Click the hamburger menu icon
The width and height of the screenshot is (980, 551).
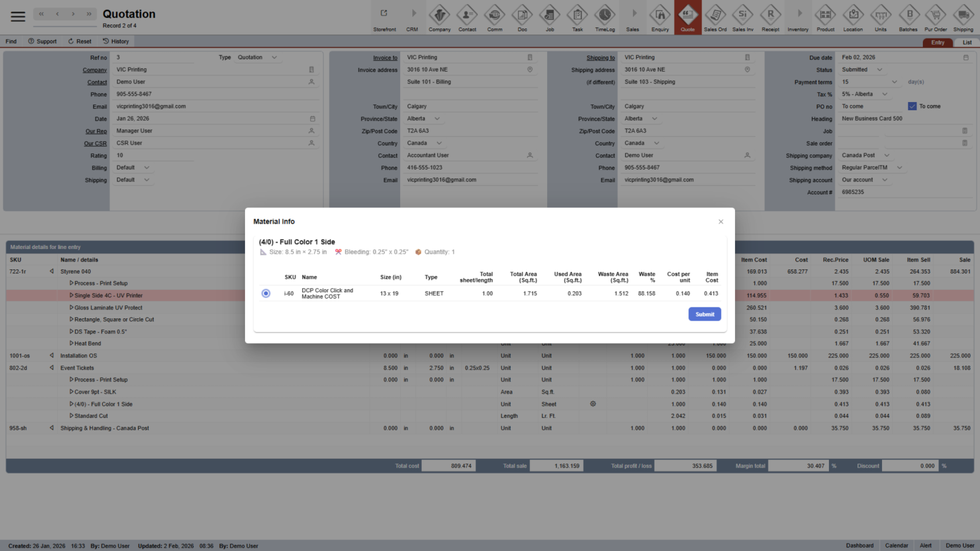tap(18, 16)
